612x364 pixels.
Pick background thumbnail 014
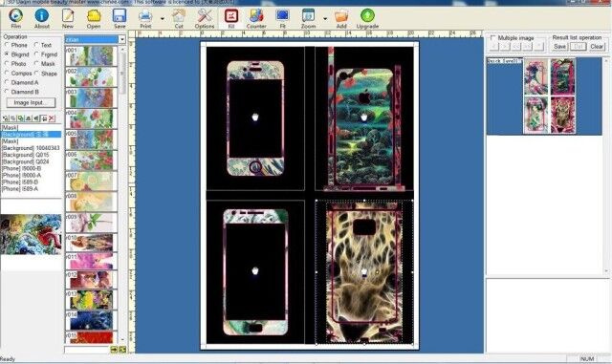pos(91,320)
